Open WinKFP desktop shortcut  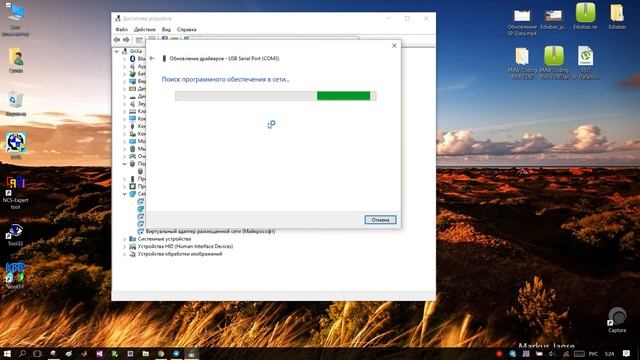click(16, 276)
